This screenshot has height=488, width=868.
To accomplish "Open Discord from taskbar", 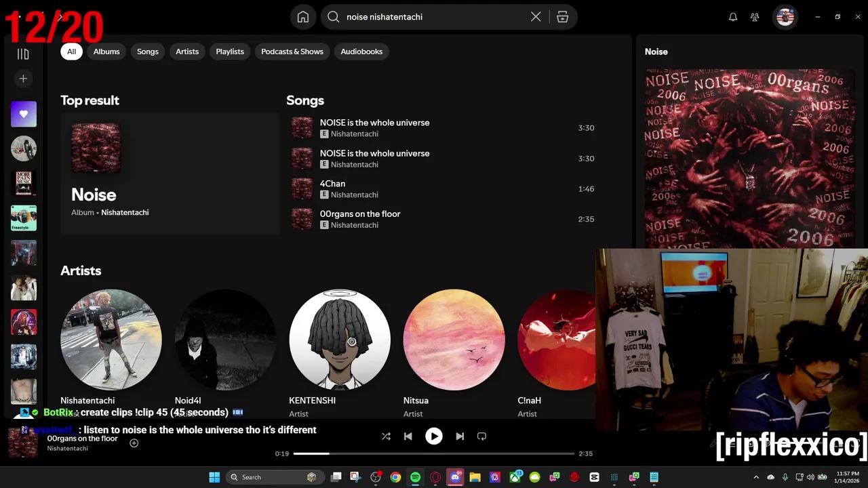I will point(456,477).
